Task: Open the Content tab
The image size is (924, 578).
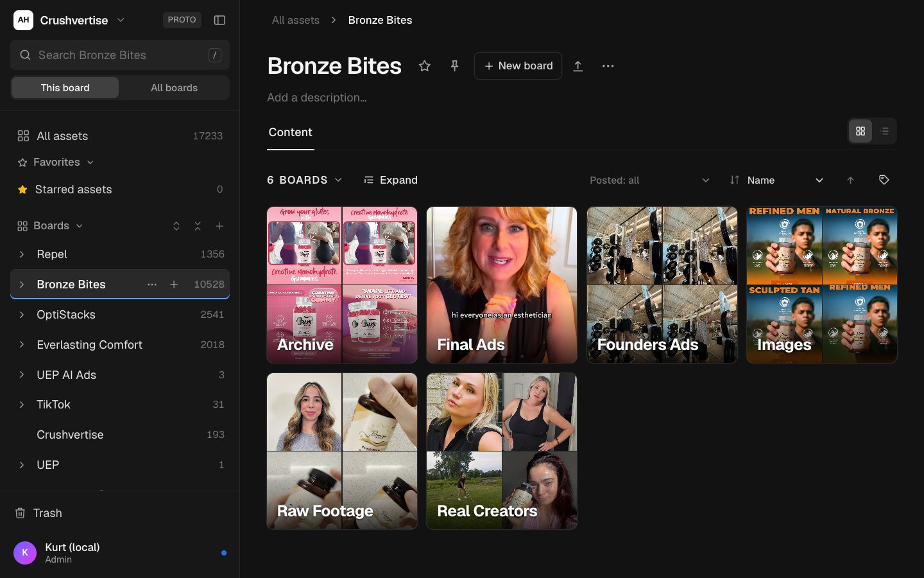Action: [x=290, y=132]
